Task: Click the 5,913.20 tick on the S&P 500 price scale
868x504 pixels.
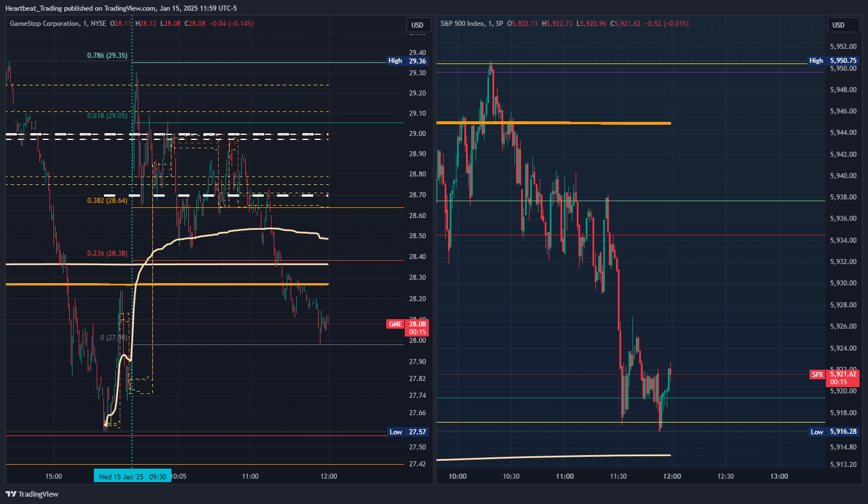Action: (x=843, y=465)
